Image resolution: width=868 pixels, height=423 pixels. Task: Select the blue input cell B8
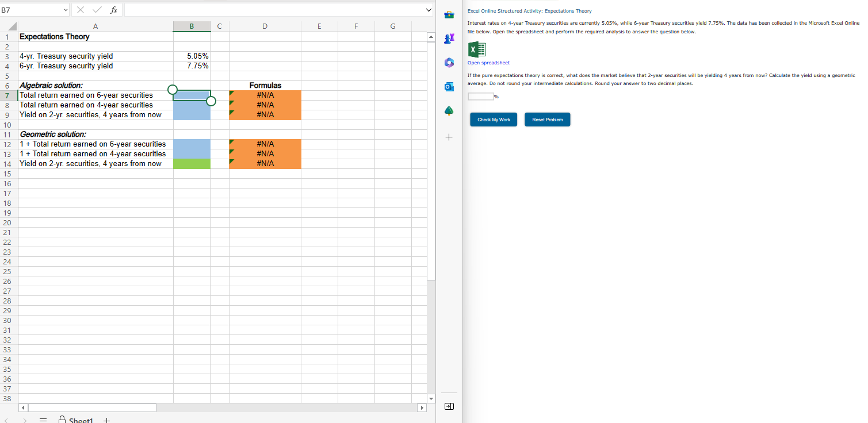pyautogui.click(x=192, y=105)
